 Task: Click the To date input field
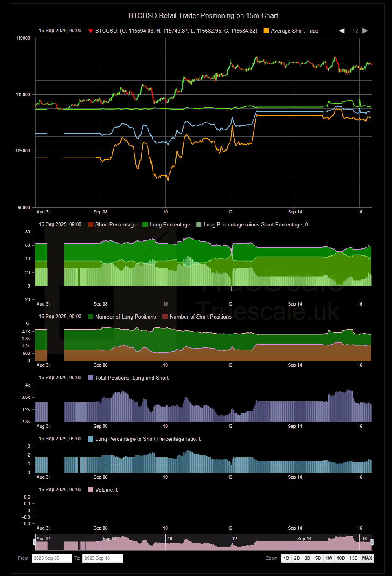tap(102, 558)
